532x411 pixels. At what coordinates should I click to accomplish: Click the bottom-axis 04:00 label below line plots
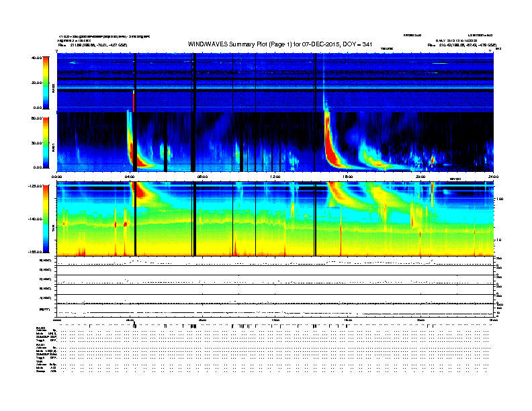point(130,320)
